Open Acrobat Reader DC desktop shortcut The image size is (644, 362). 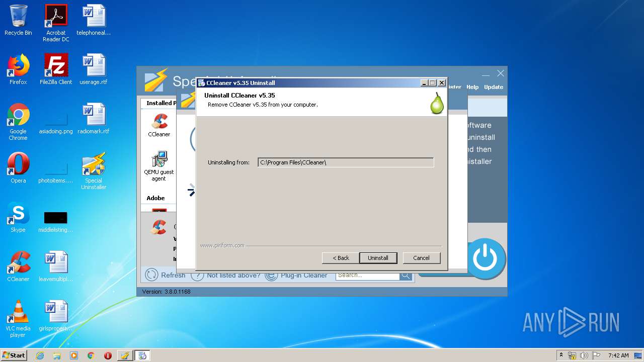[x=56, y=24]
